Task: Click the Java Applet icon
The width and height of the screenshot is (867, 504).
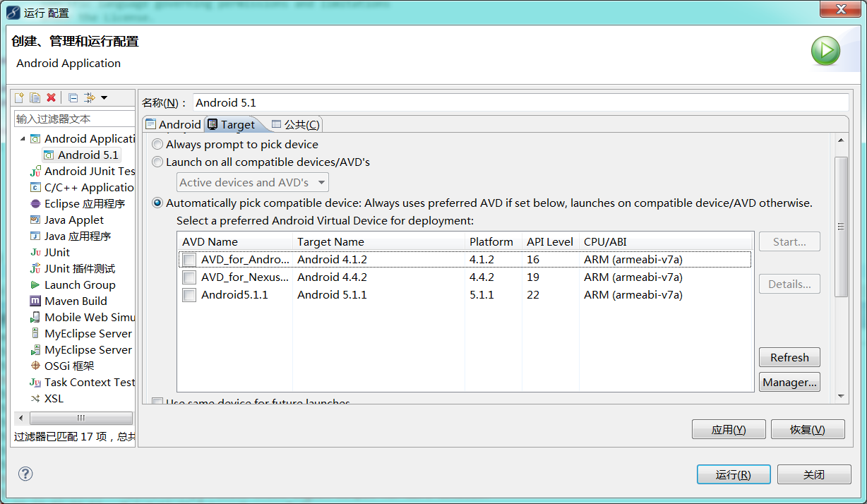Action: pyautogui.click(x=35, y=220)
